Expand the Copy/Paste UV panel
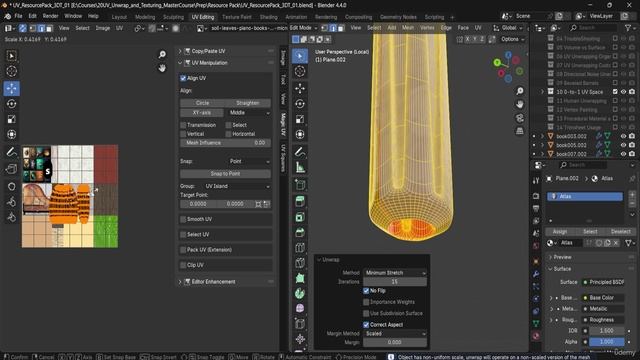 point(180,51)
